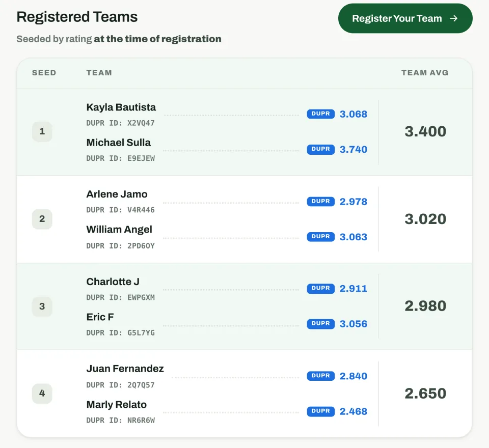Click the Registered Teams heading
489x448 pixels.
coord(77,17)
